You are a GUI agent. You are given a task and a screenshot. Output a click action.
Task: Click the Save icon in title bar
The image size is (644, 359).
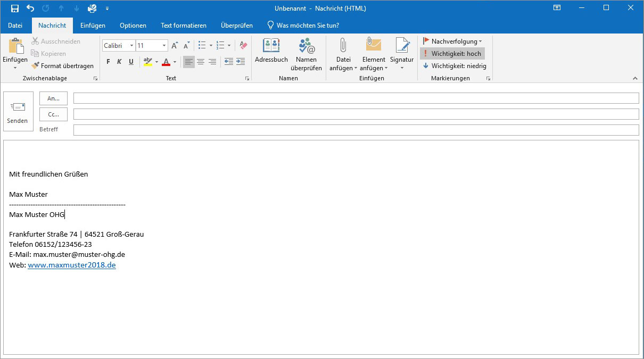[x=15, y=9]
